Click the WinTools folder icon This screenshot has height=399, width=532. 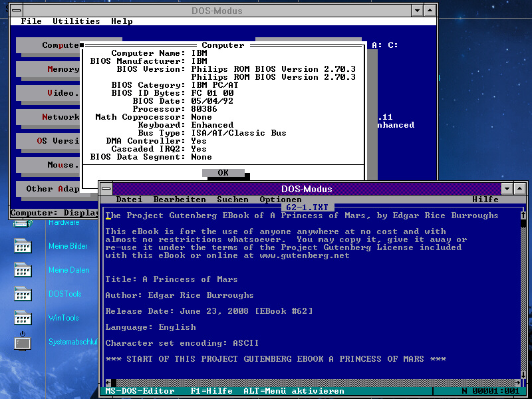tap(23, 319)
